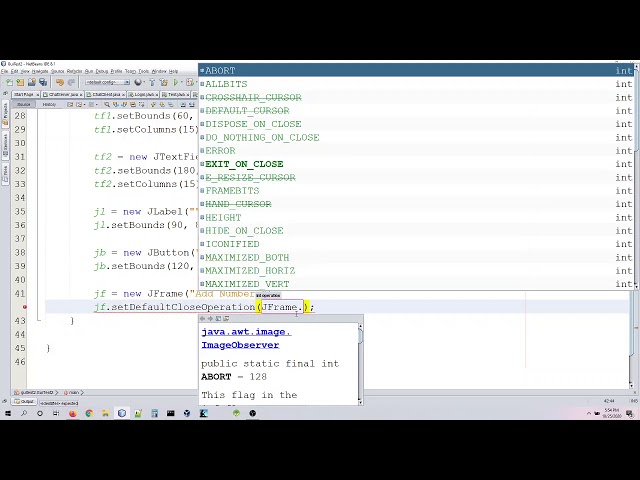Select DO_NOTHING_ON_CLOSE in the completion list
This screenshot has height=480, width=640.
pos(416,138)
